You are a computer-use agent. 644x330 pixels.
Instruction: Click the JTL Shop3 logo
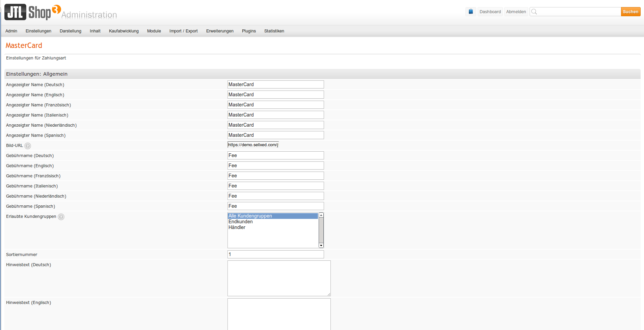coord(33,12)
